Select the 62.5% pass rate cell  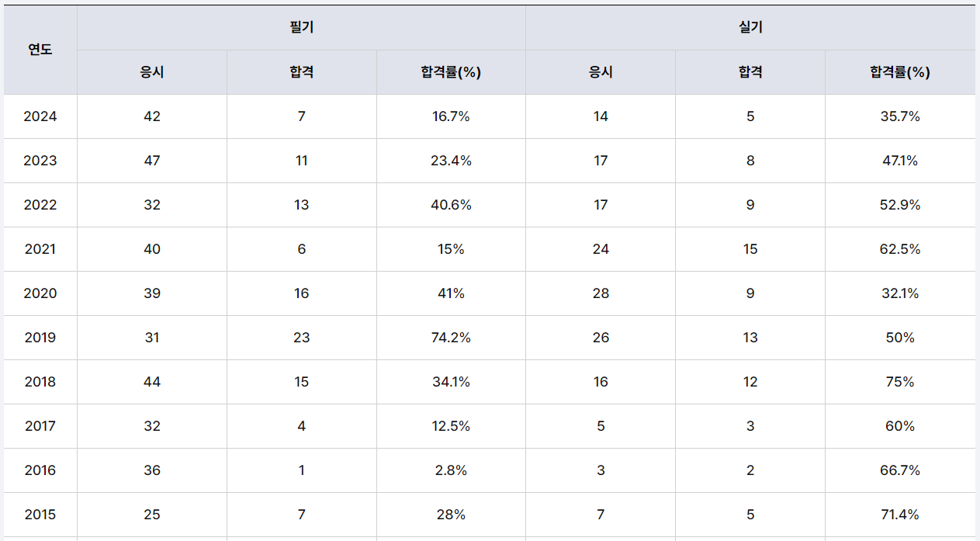(900, 249)
